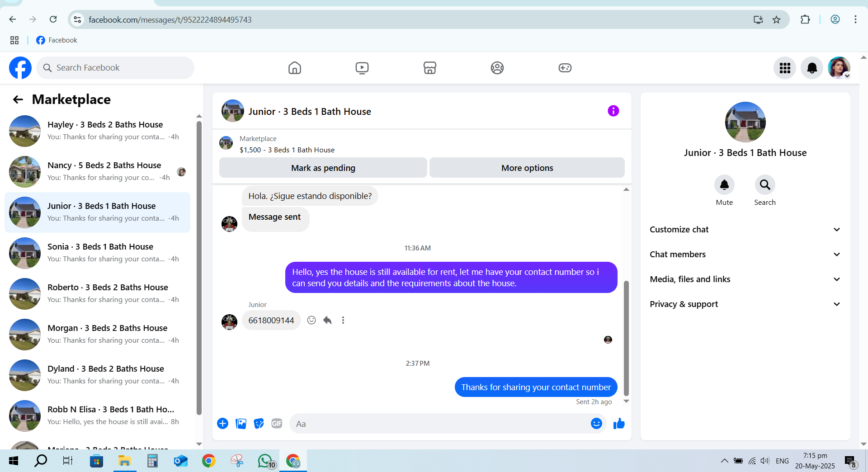The width and height of the screenshot is (868, 472).
Task: Open Nancy 5 Beds 2 Baths House chat
Action: click(97, 172)
